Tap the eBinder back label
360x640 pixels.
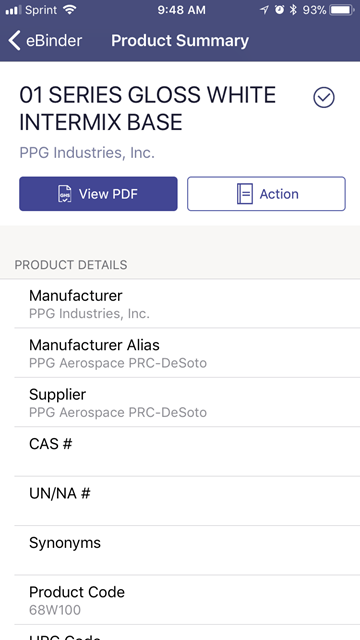(x=54, y=41)
